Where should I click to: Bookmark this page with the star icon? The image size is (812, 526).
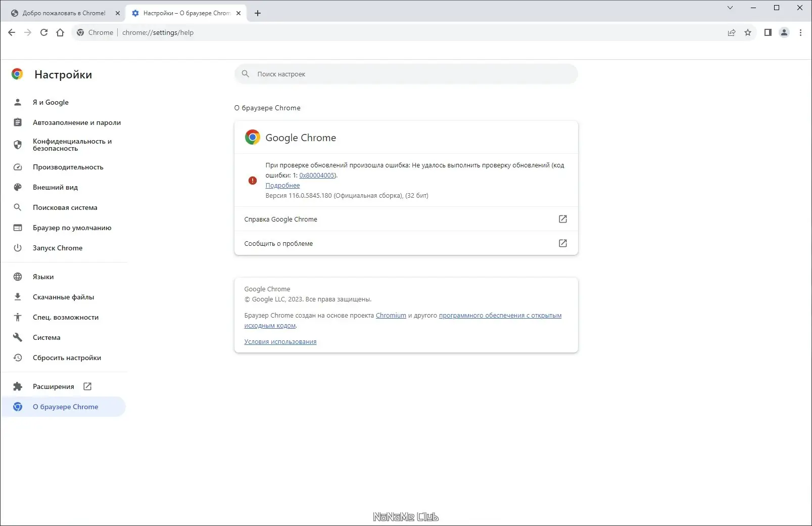[x=748, y=32]
